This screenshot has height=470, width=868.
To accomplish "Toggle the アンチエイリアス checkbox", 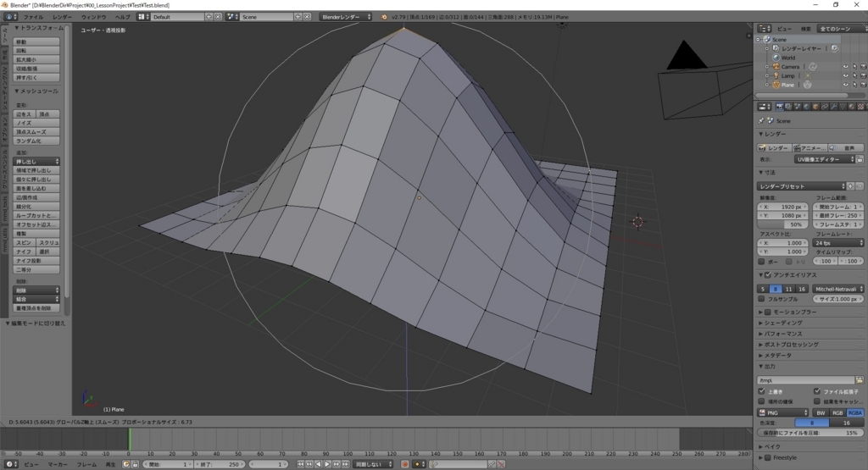I will pos(767,275).
